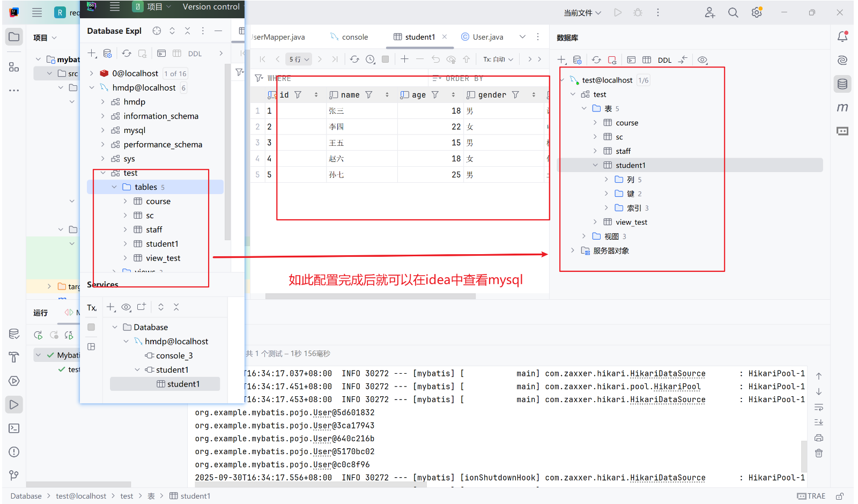Toggle the age column filter icon
Viewport: 858px width, 504px height.
(435, 95)
